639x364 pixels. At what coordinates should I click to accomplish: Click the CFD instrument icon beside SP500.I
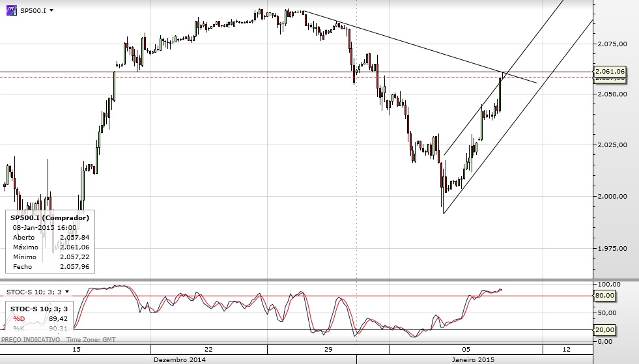pos(12,10)
